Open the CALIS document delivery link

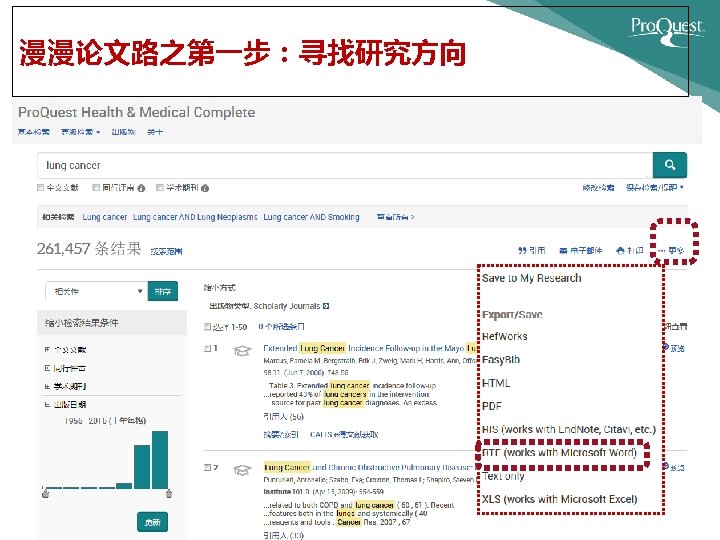click(343, 434)
